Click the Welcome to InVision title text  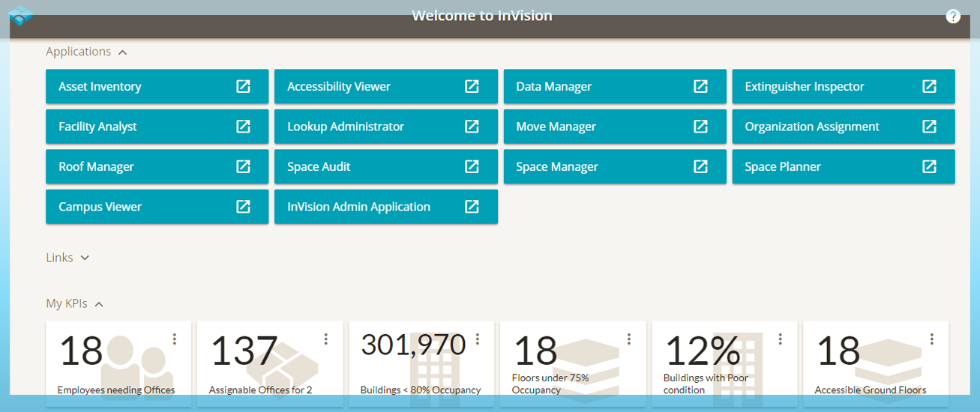point(482,16)
